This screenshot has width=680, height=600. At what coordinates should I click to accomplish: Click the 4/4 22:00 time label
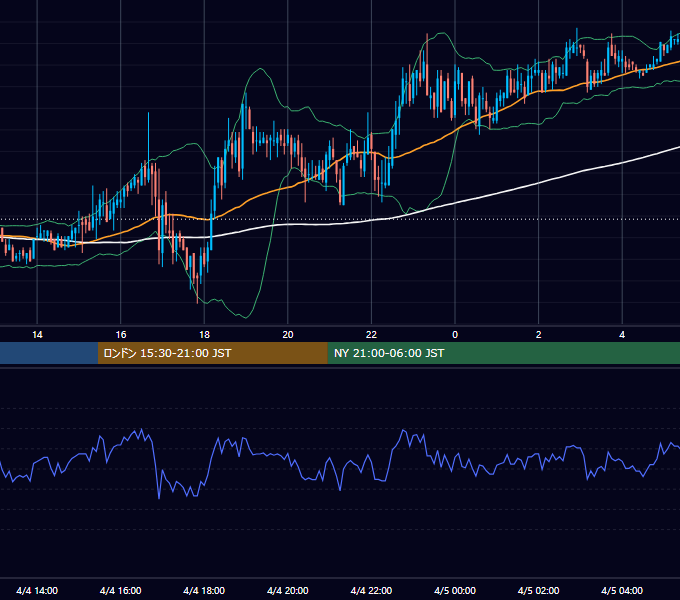coord(372,590)
